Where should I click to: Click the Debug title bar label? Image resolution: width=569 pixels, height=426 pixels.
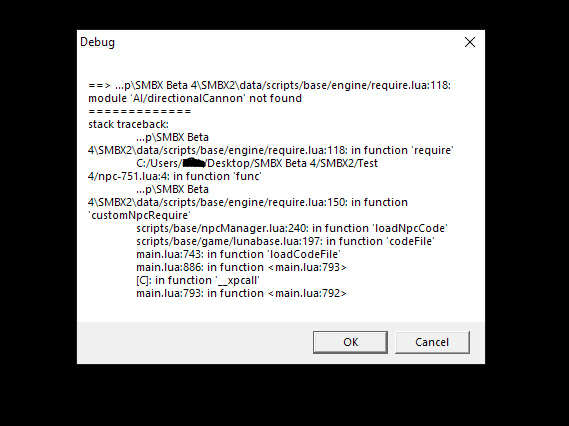pos(97,42)
